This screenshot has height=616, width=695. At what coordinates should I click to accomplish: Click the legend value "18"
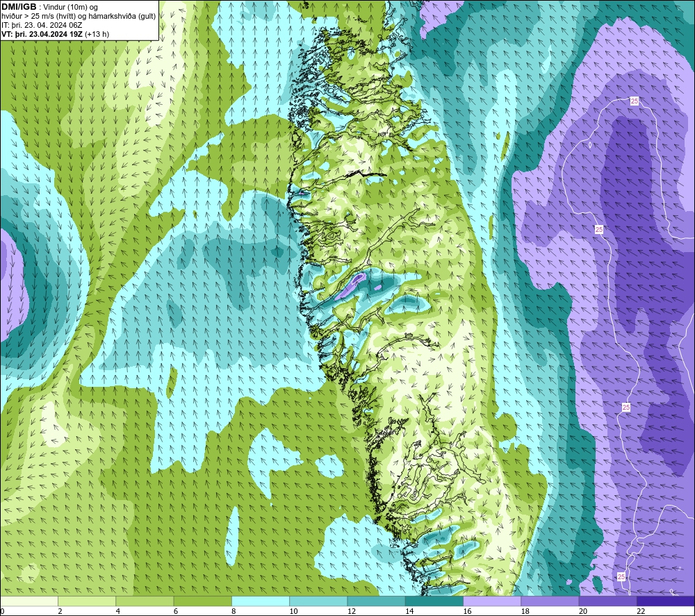525,611
